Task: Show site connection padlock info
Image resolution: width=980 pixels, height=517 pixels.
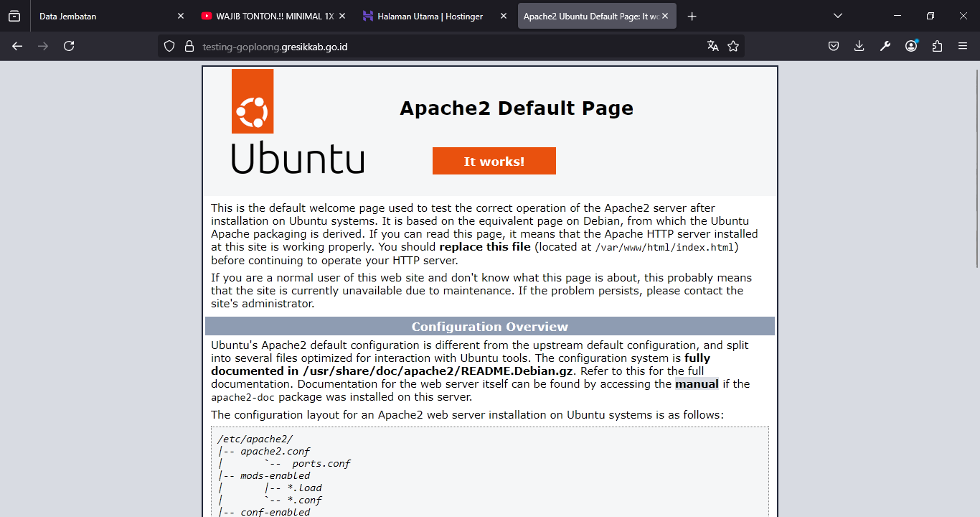Action: 189,46
